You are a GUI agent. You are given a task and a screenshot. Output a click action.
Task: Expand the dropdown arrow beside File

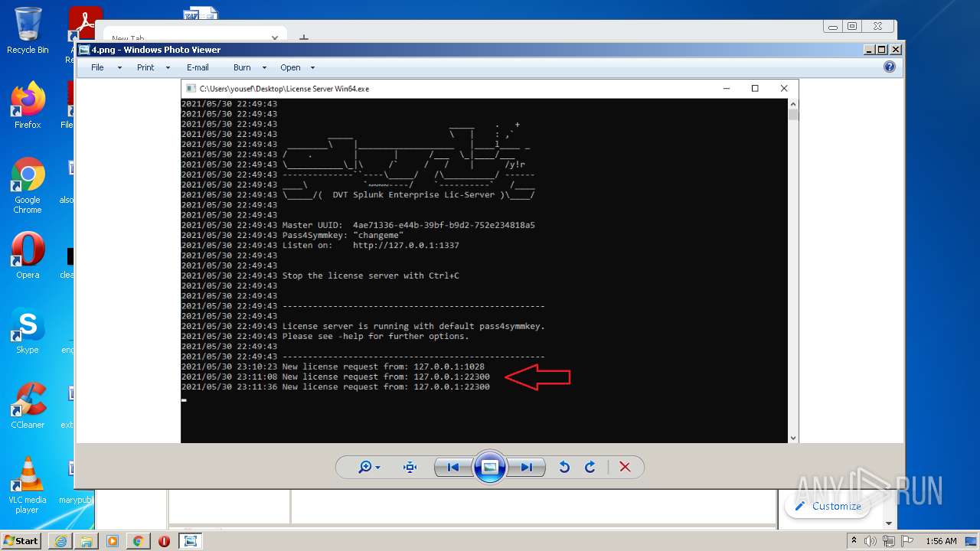coord(119,68)
